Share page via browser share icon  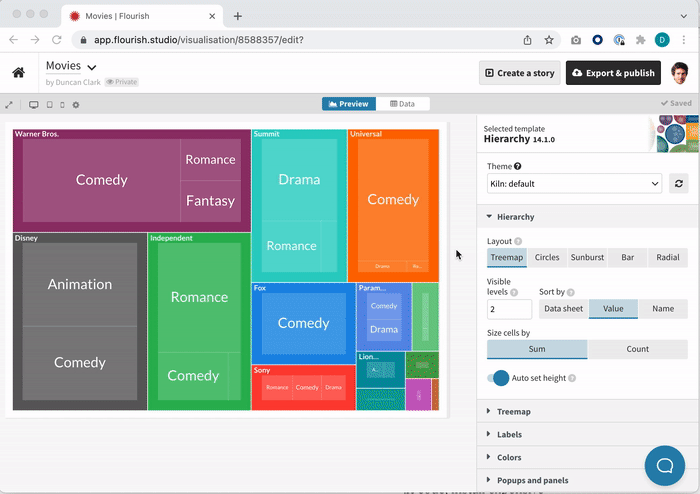(527, 40)
